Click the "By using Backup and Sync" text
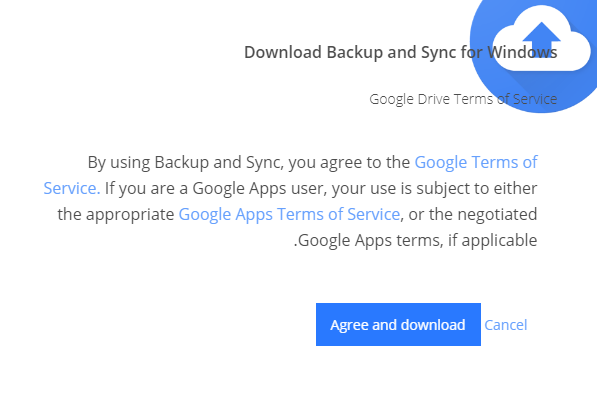This screenshot has height=396, width=597. (x=184, y=163)
